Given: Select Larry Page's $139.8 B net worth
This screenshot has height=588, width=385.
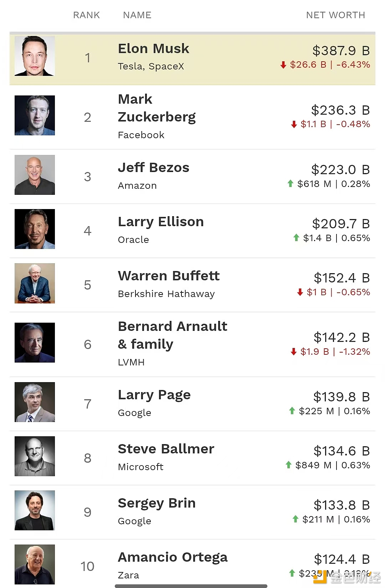Looking at the screenshot, I should 341,397.
